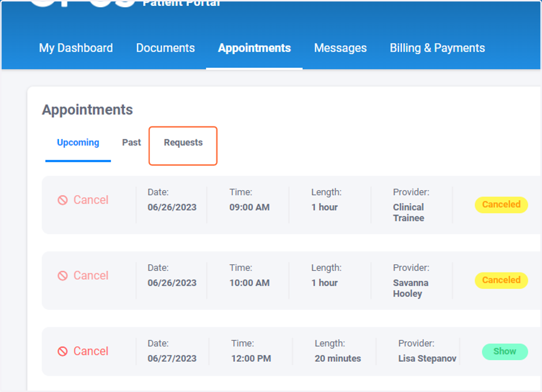Go to Documents tab
Viewport: 542px width, 392px height.
[165, 48]
